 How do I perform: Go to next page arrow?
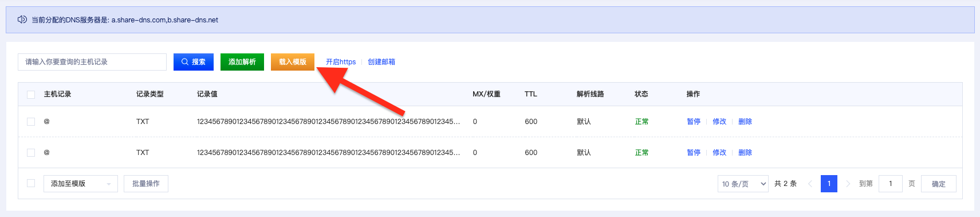(x=848, y=184)
